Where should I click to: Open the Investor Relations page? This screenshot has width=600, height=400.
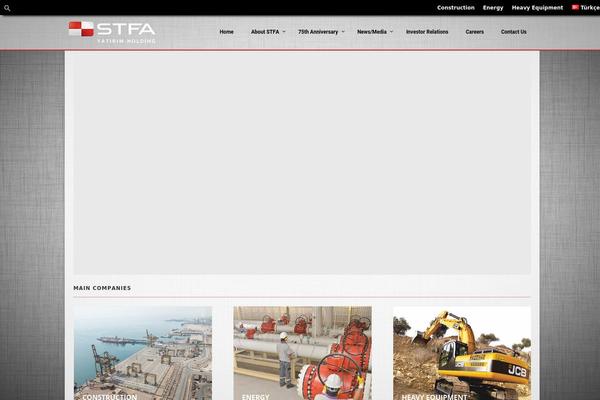tap(427, 32)
